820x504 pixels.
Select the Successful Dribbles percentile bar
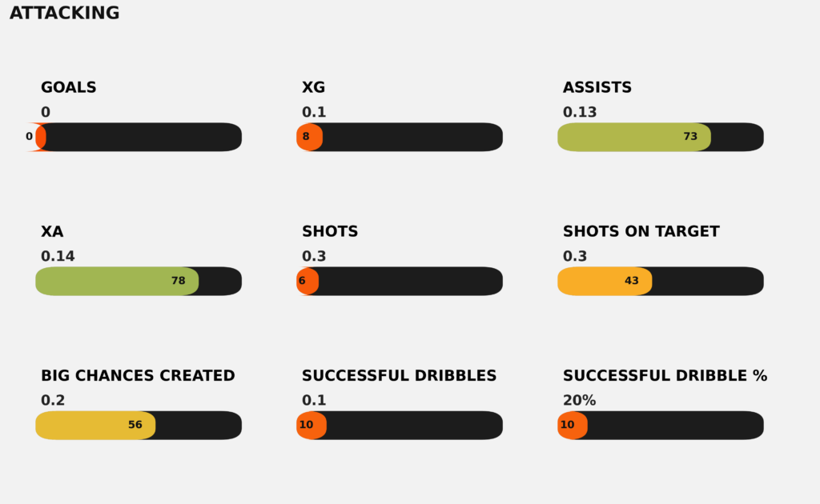400,425
